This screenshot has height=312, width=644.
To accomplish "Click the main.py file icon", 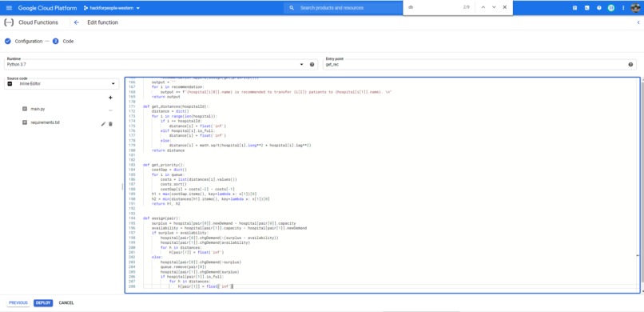I will tap(25, 110).
